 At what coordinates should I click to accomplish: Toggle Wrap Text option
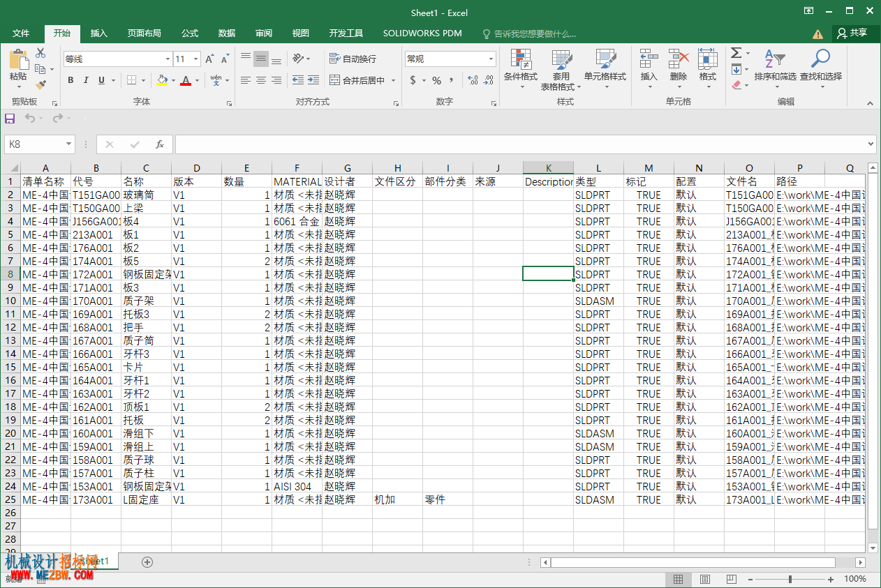pos(353,59)
